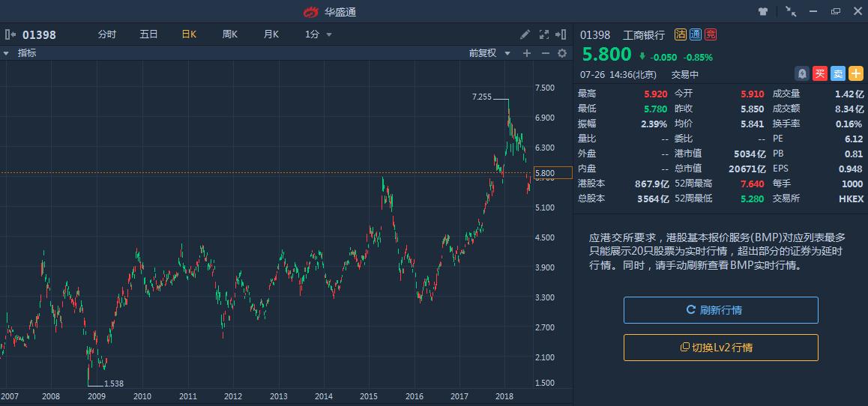Select the 周K weekly candlestick tab
Viewport: 868px width, 406px height.
(x=229, y=34)
